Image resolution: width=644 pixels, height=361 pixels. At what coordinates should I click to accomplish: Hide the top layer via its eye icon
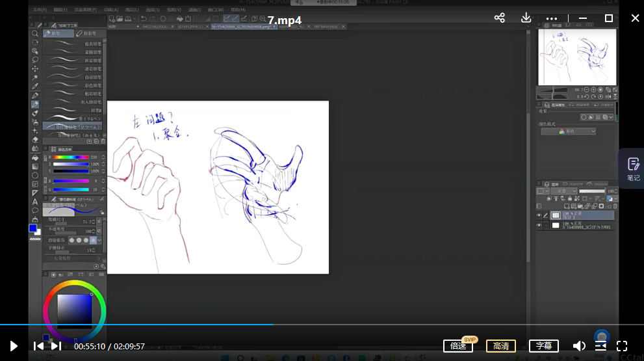point(539,215)
